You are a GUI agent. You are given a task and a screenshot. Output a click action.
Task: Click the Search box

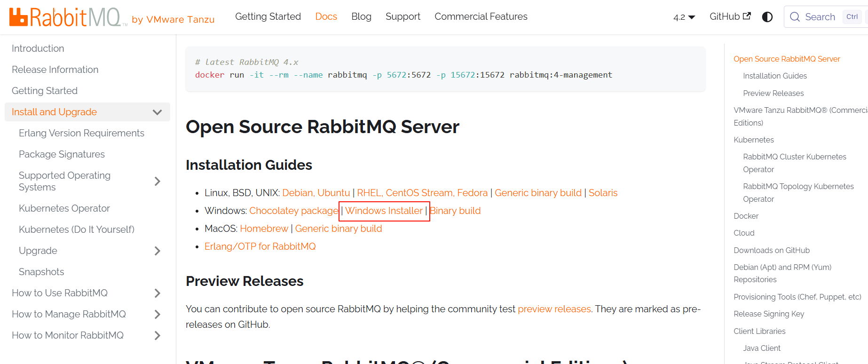tap(826, 17)
